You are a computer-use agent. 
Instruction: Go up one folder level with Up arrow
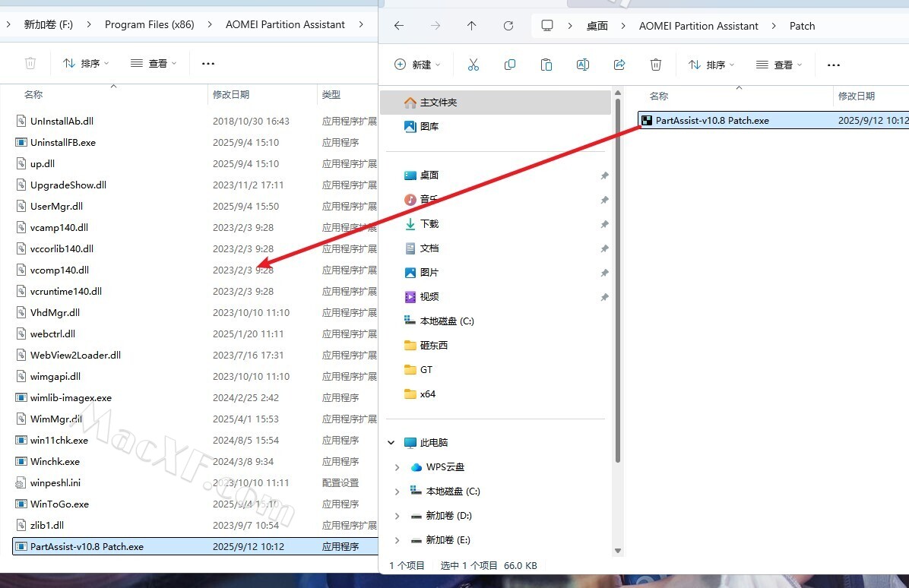coord(472,26)
